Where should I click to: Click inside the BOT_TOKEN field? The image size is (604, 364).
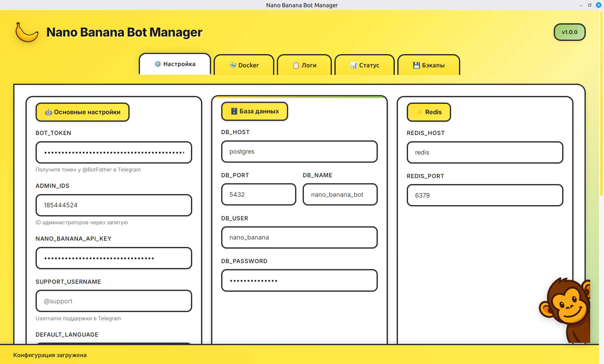(114, 152)
